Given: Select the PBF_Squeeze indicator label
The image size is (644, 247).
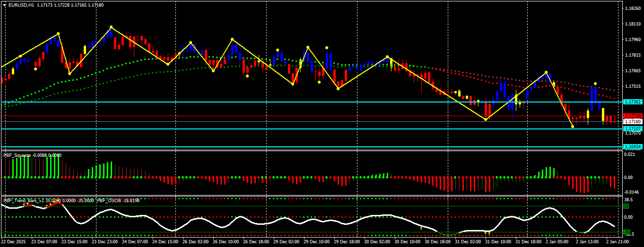Looking at the screenshot, I should pos(17,155).
